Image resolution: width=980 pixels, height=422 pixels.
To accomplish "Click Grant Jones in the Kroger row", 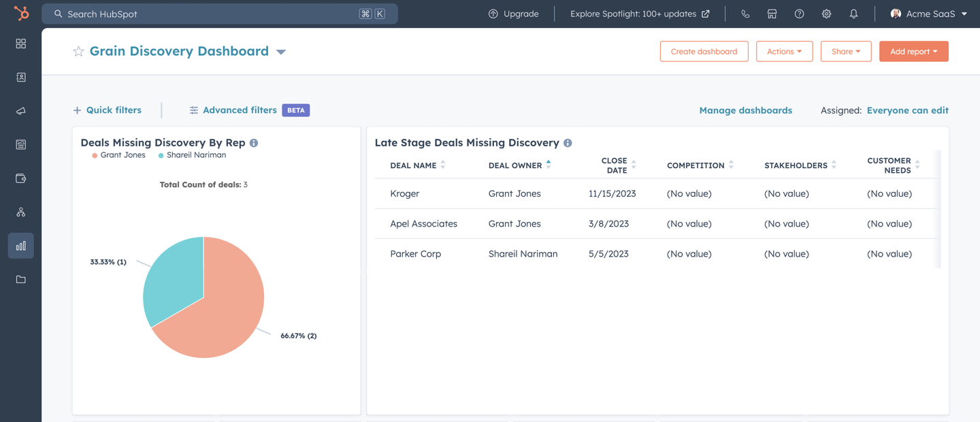I will (514, 194).
